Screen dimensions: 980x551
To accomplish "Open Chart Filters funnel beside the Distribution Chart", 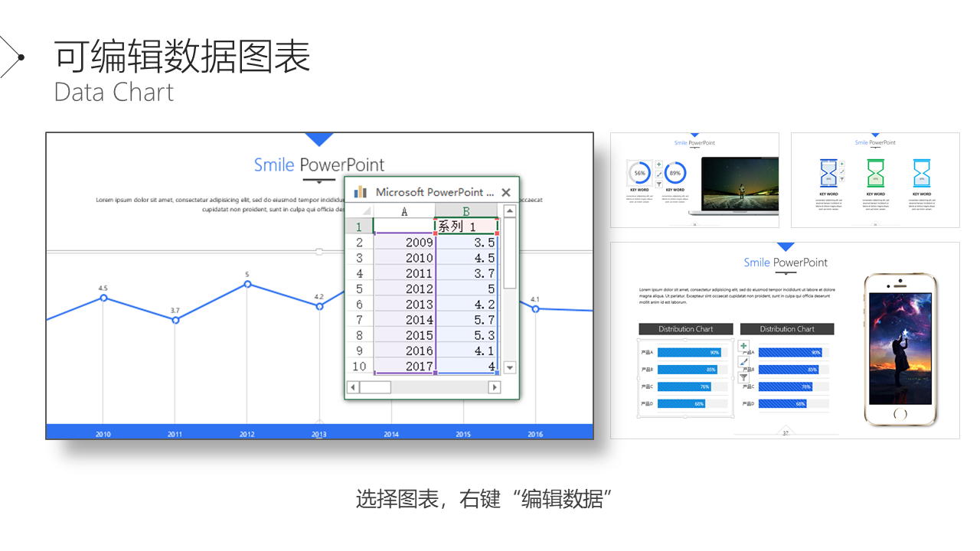I will coord(743,377).
